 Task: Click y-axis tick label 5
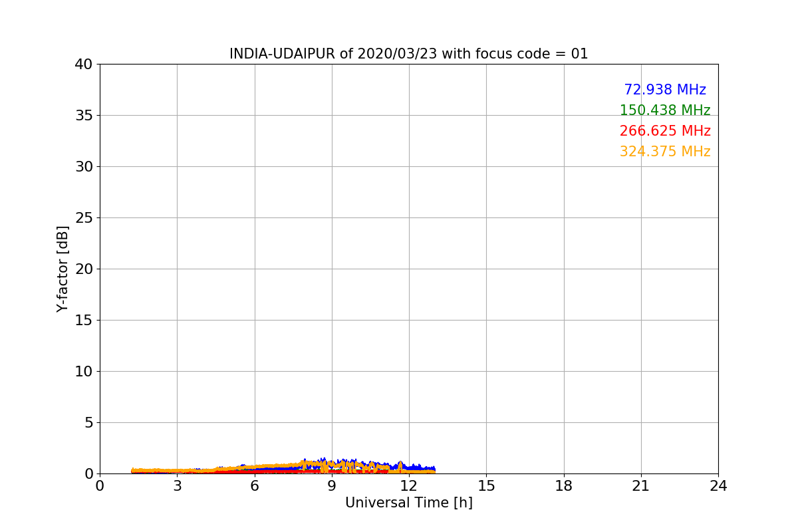89,423
